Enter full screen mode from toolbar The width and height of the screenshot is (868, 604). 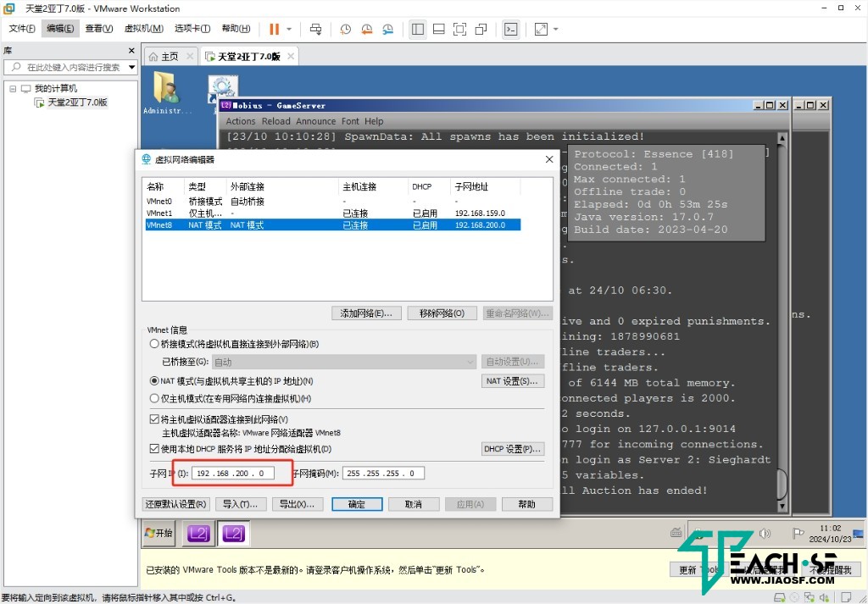click(x=459, y=30)
